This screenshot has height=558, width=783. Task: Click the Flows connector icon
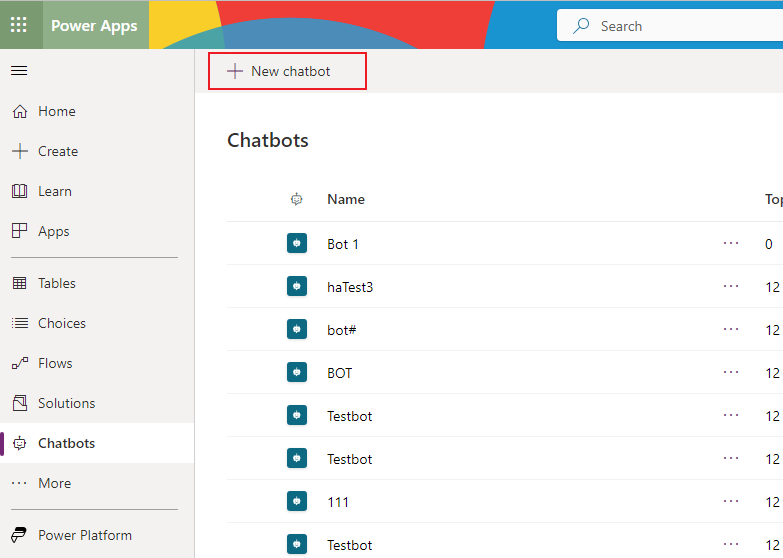coord(20,363)
